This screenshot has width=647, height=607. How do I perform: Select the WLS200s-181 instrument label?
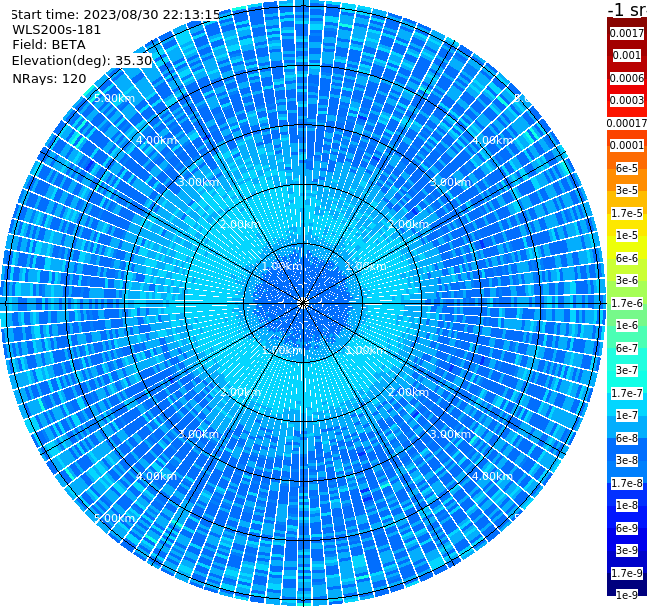(57, 30)
